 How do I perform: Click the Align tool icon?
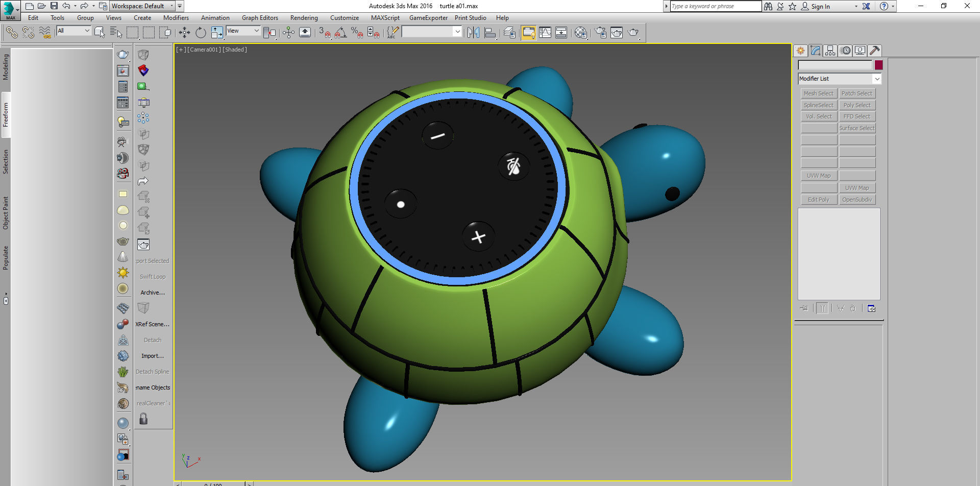point(490,33)
